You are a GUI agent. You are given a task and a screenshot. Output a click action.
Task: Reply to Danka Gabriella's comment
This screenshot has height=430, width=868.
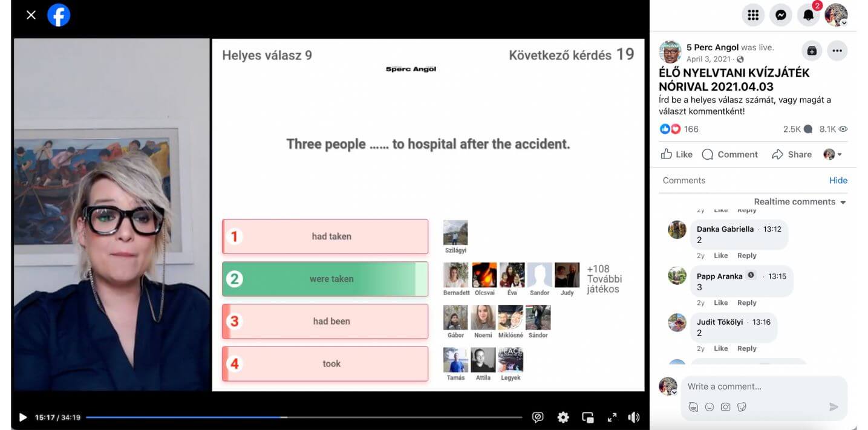[x=747, y=255]
